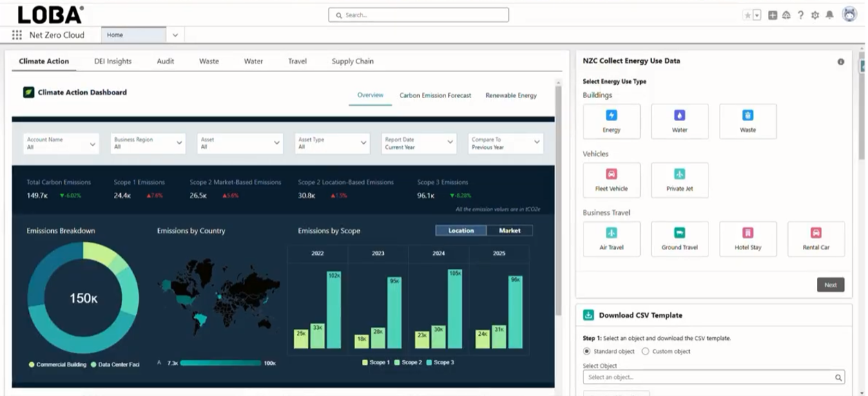868x396 pixels.
Task: Toggle Emissions by Scope to Market
Action: point(510,230)
